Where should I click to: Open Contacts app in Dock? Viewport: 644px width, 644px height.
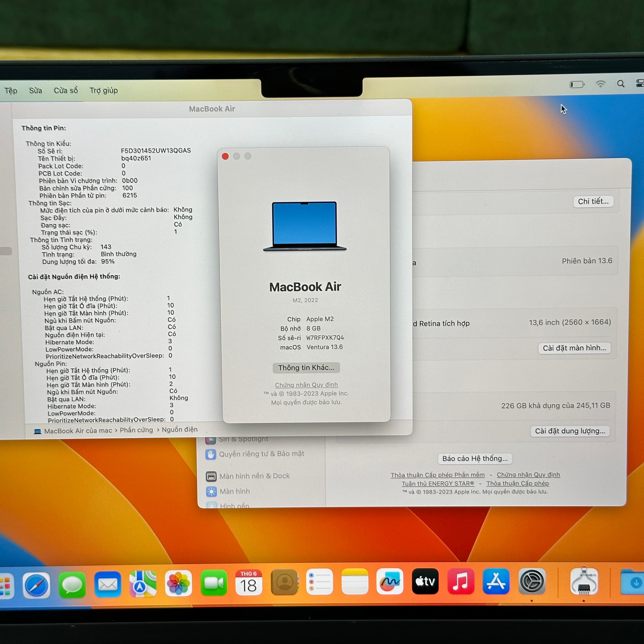284,582
